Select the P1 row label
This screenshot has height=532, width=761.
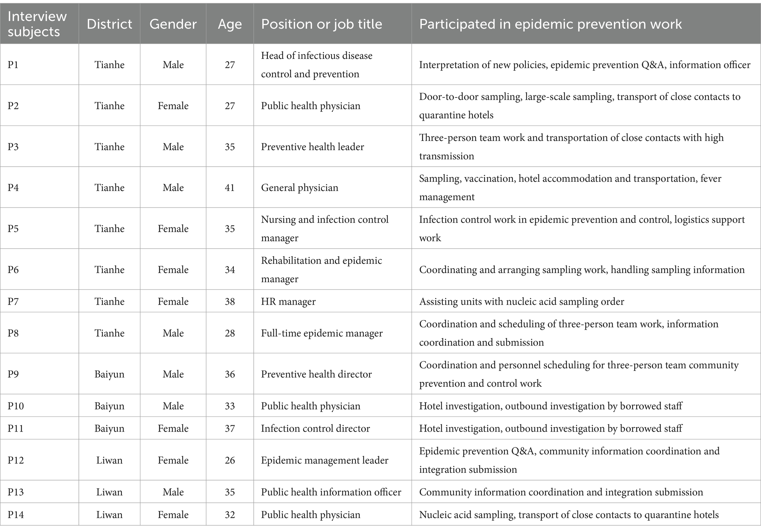click(13, 65)
